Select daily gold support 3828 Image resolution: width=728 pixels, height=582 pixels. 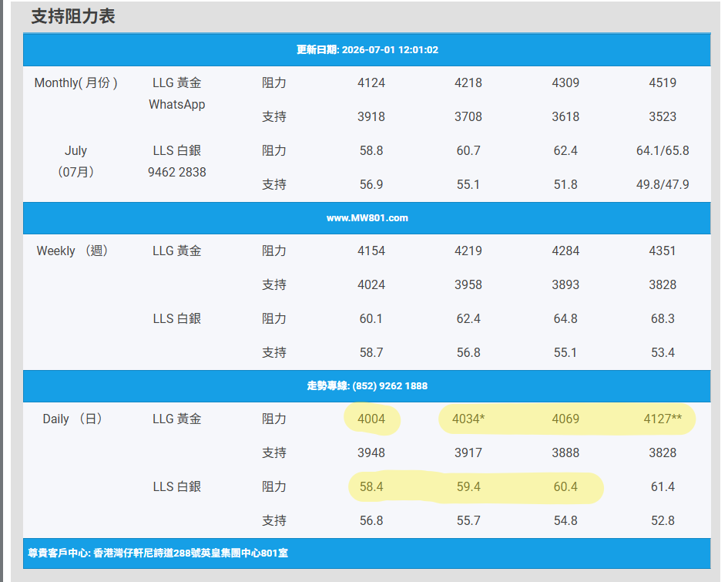click(663, 452)
